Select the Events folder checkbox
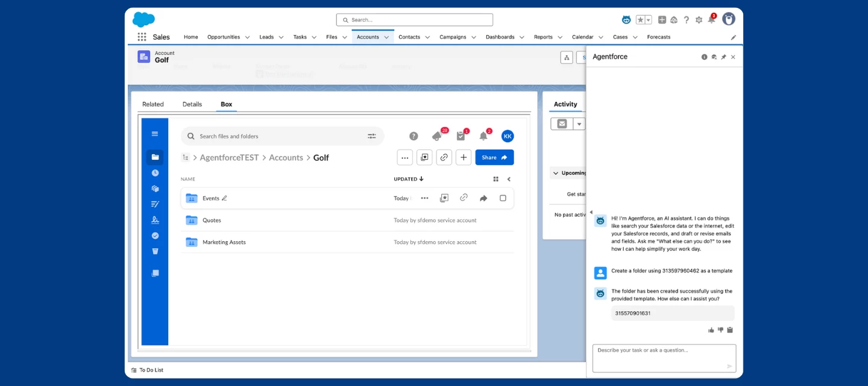Image resolution: width=868 pixels, height=386 pixels. 503,198
